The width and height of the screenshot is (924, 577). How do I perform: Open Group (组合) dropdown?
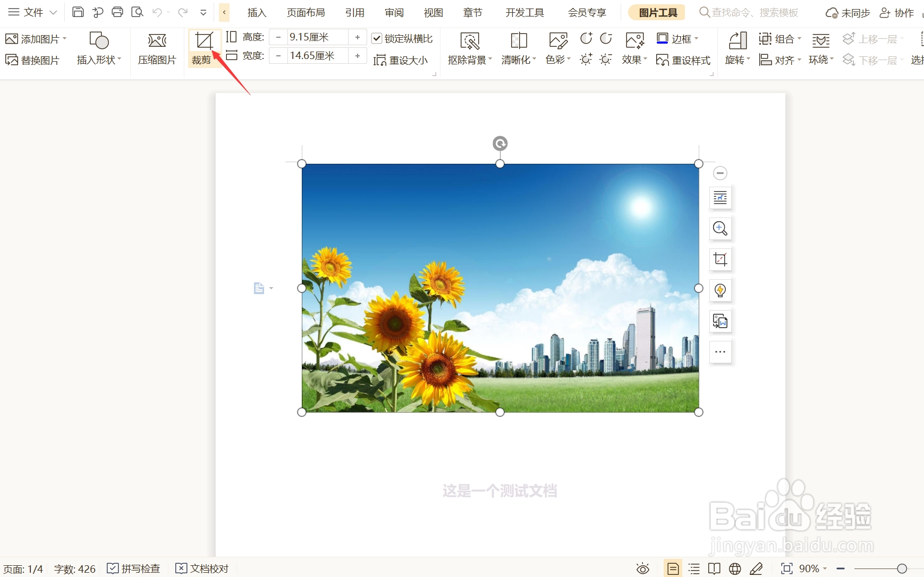pos(799,38)
